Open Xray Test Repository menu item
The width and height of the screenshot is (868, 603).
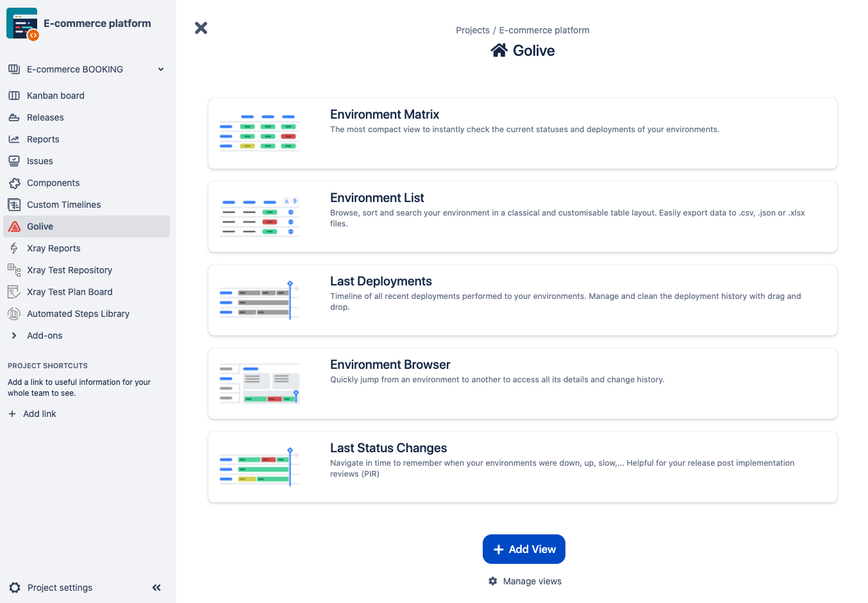[69, 270]
